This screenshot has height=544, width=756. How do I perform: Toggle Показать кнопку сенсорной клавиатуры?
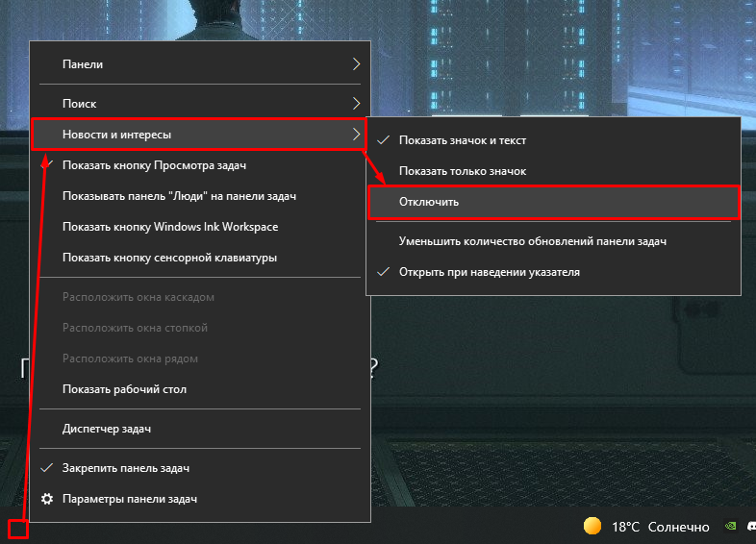pyautogui.click(x=200, y=258)
